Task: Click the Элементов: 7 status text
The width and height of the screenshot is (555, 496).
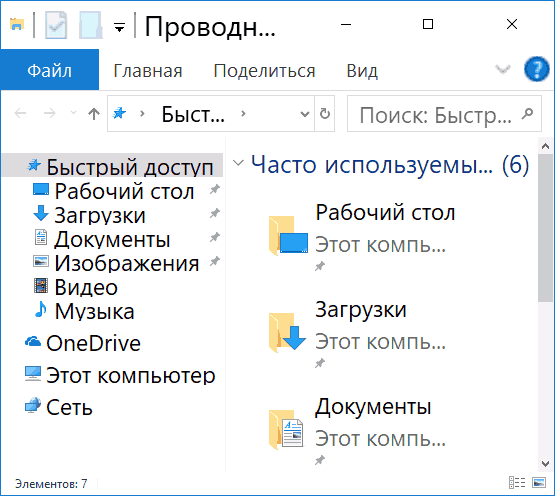Action: click(x=51, y=484)
